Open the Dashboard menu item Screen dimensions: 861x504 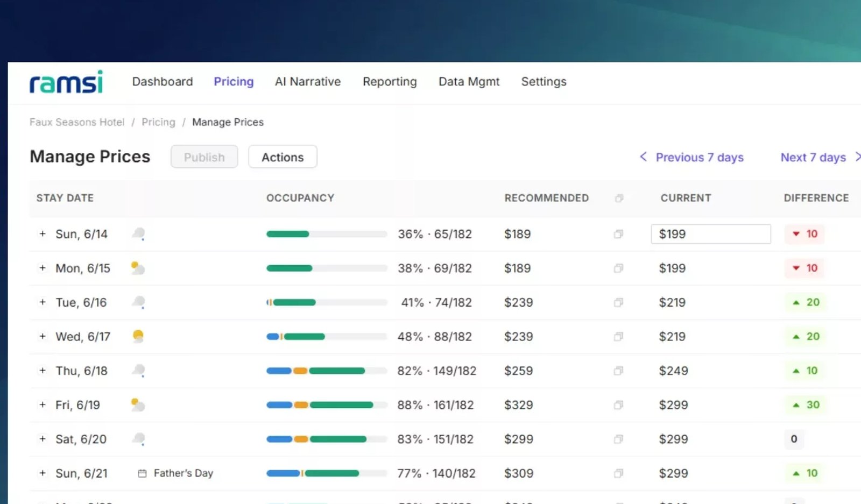point(163,82)
